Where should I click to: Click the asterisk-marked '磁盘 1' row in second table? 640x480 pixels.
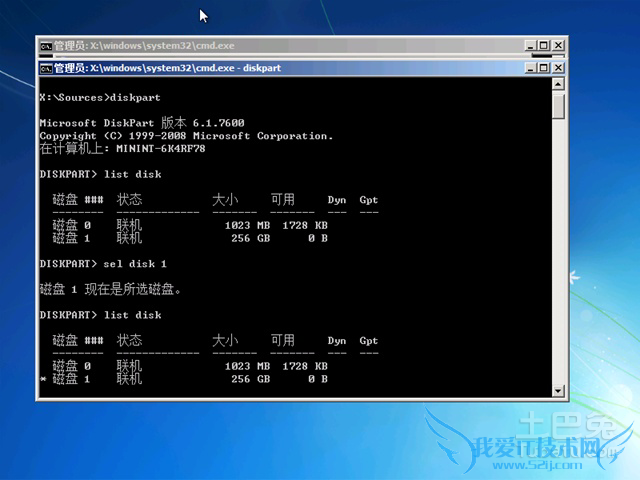click(184, 379)
